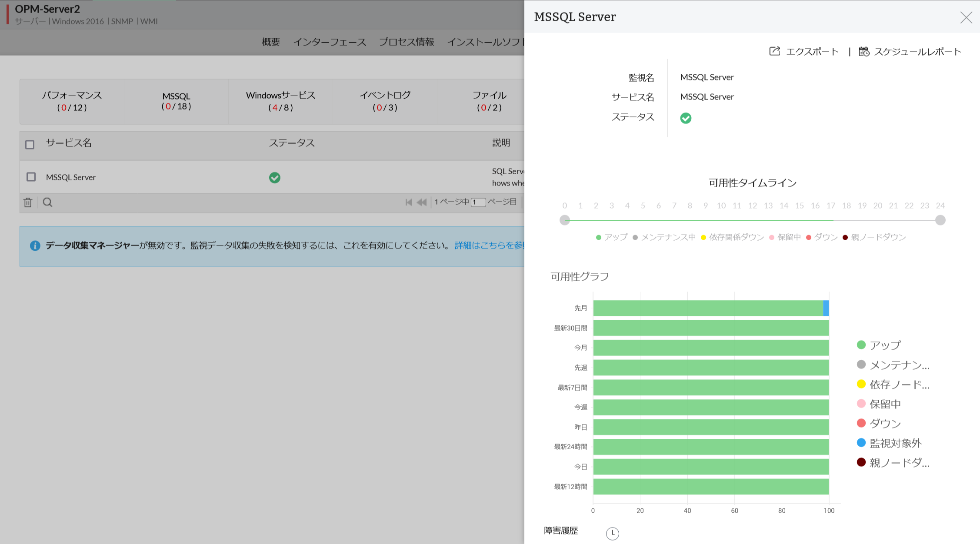Open the 詳細はこちらを参照 link
Image resolution: width=980 pixels, height=544 pixels.
click(x=489, y=245)
